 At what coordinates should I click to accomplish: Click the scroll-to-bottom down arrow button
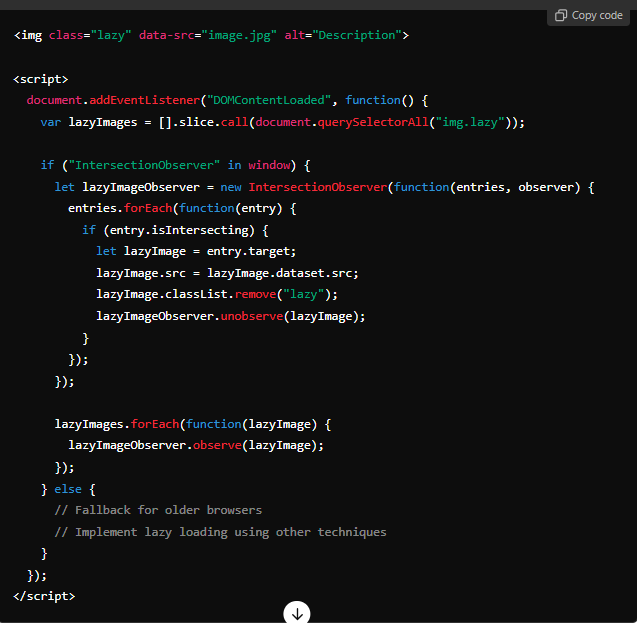[x=297, y=612]
